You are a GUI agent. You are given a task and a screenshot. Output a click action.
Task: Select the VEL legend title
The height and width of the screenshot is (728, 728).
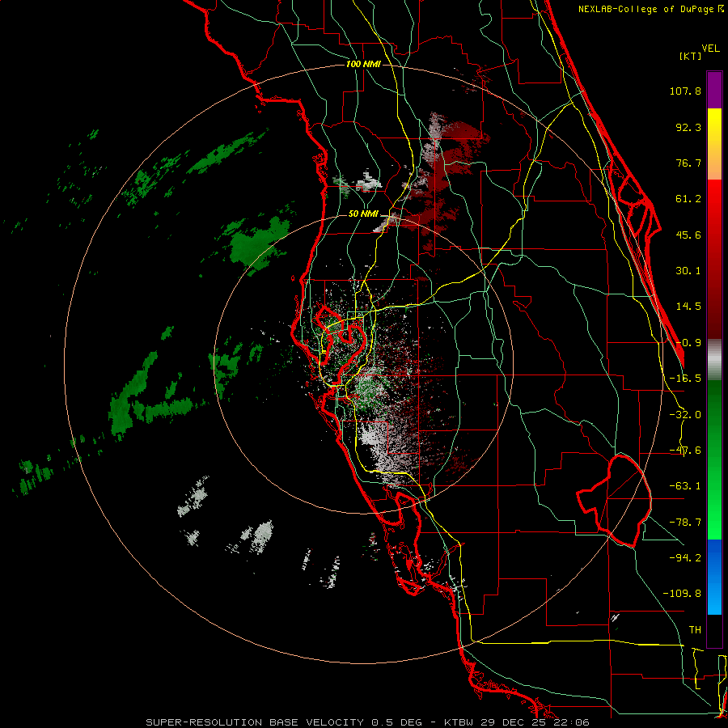click(x=710, y=49)
